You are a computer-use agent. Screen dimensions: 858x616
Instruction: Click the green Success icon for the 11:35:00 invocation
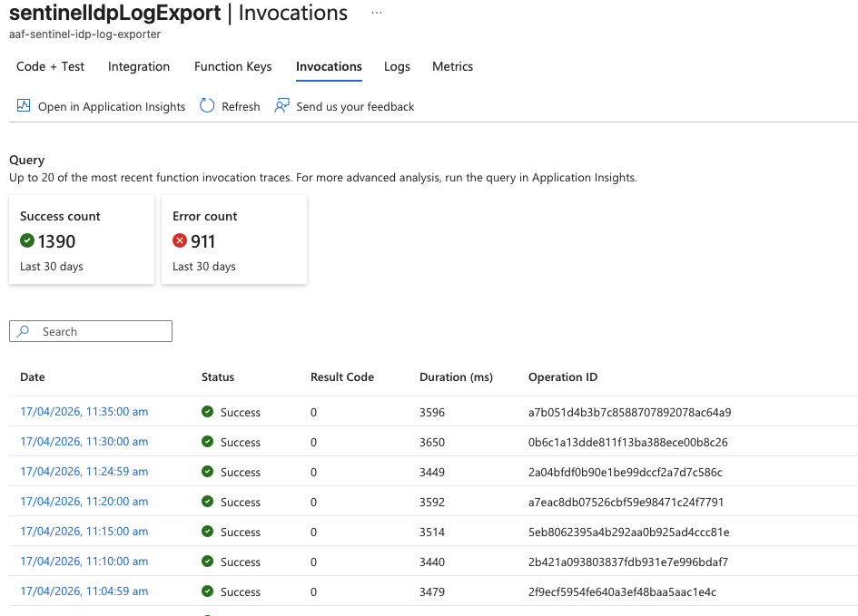[207, 412]
